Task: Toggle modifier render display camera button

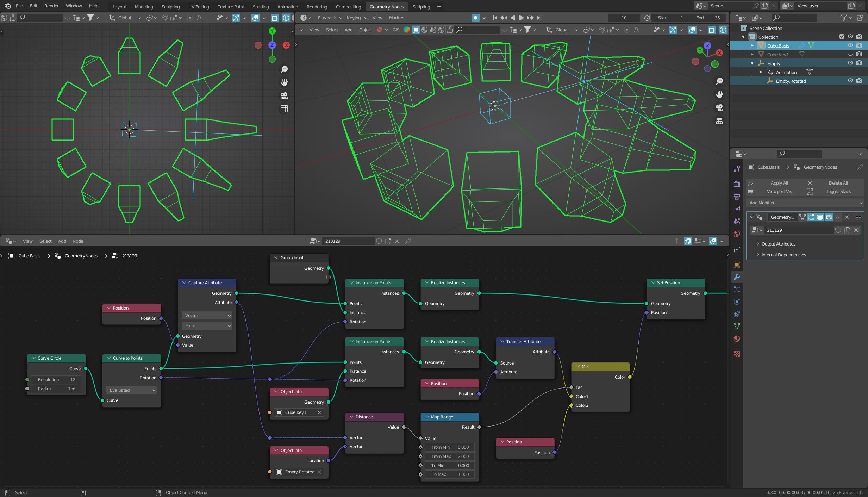Action: click(x=829, y=217)
